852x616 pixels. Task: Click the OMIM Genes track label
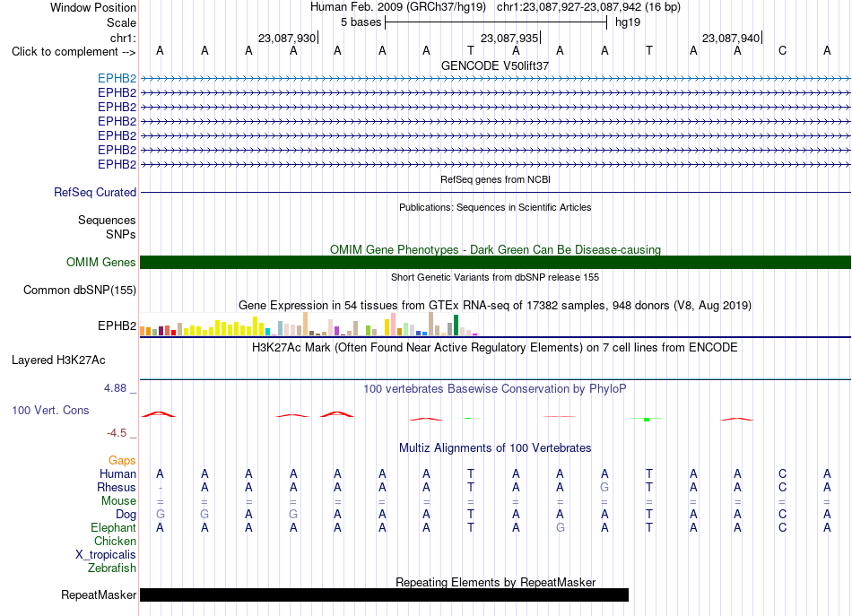(101, 263)
